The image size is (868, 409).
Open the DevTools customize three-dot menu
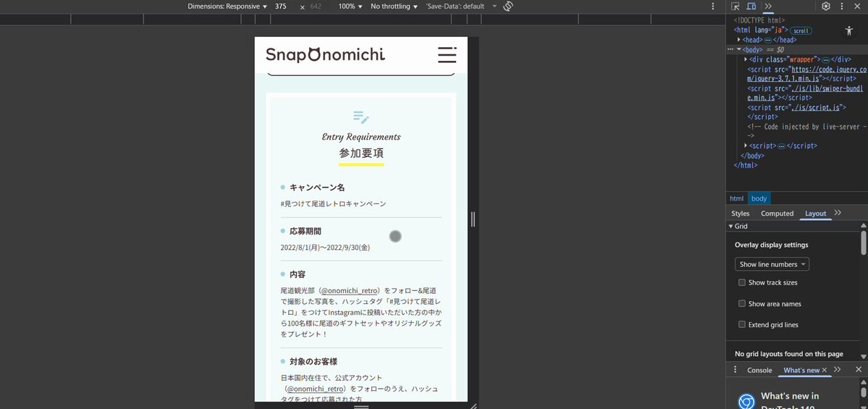[x=842, y=7]
